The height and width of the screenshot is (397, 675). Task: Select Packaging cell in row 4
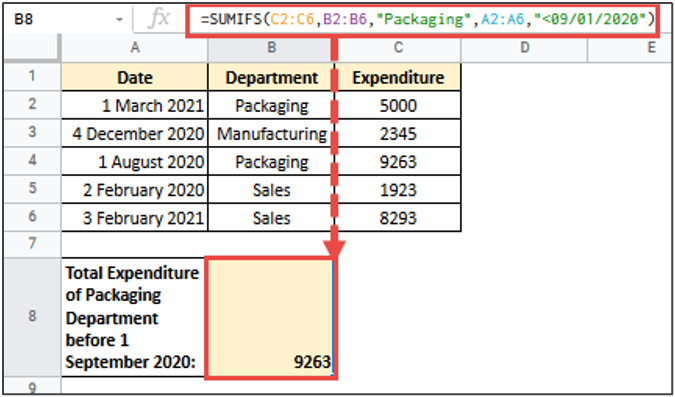point(272,162)
